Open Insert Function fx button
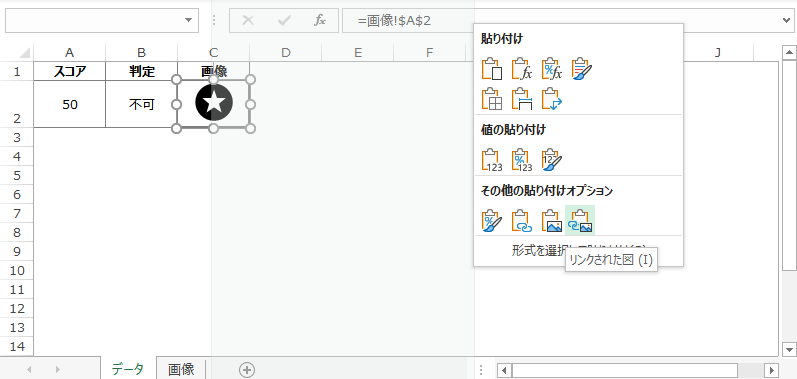The height and width of the screenshot is (379, 797). [319, 20]
